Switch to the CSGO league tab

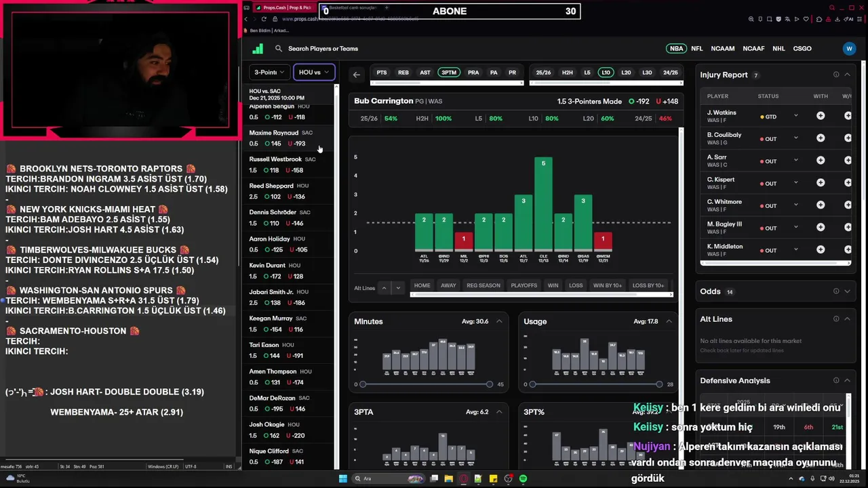click(802, 49)
